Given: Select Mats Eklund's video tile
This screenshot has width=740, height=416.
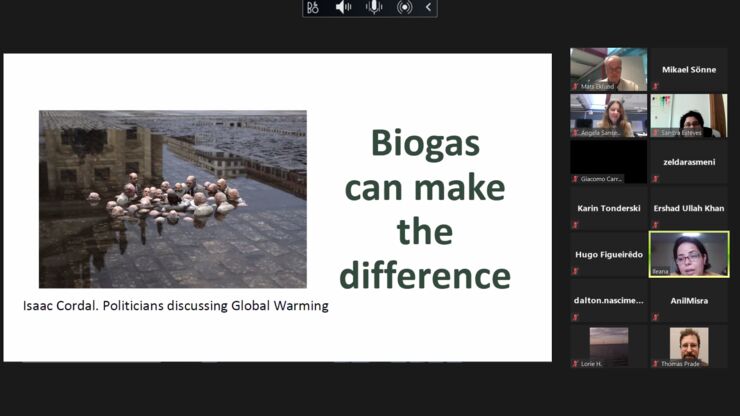Looking at the screenshot, I should click(x=608, y=69).
